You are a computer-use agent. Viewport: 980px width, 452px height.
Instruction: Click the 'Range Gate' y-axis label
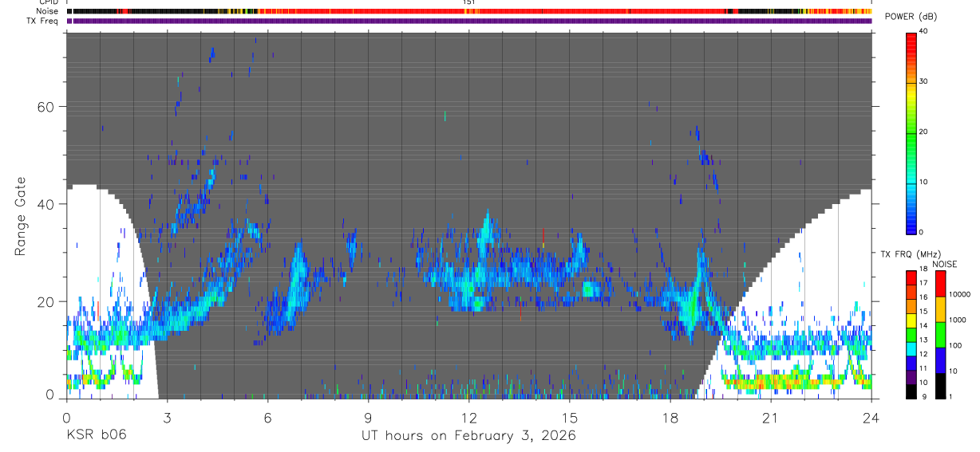click(x=22, y=215)
